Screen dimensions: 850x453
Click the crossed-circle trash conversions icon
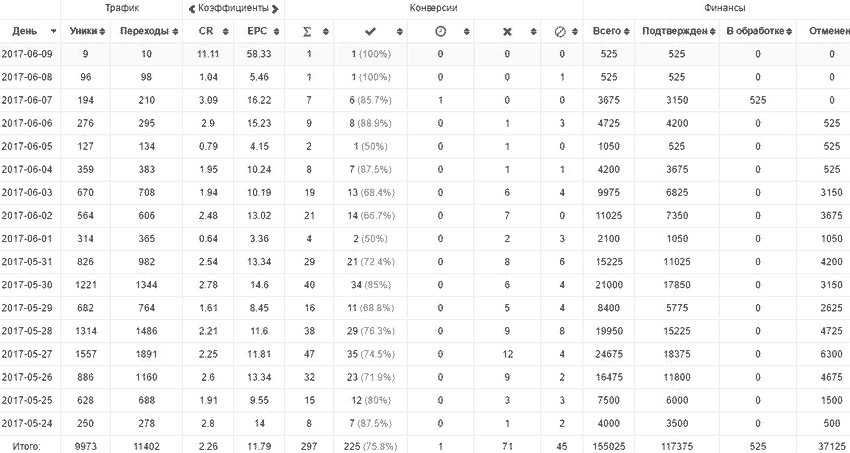click(561, 31)
